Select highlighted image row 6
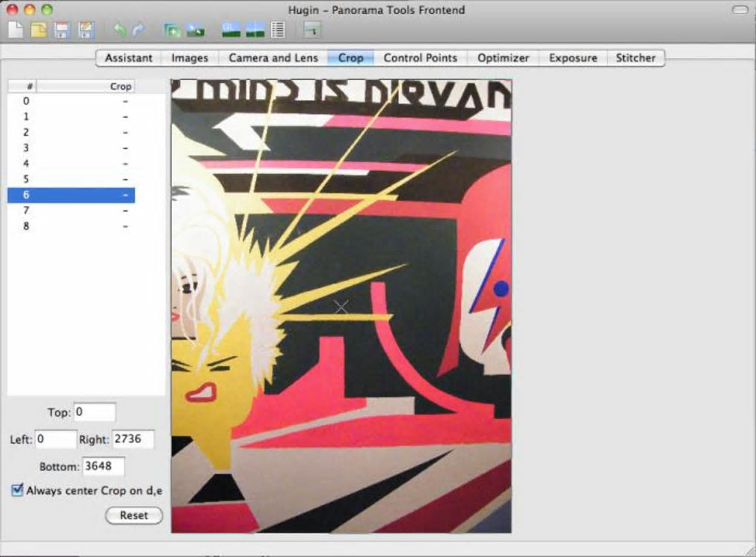The width and height of the screenshot is (756, 557). [x=71, y=195]
